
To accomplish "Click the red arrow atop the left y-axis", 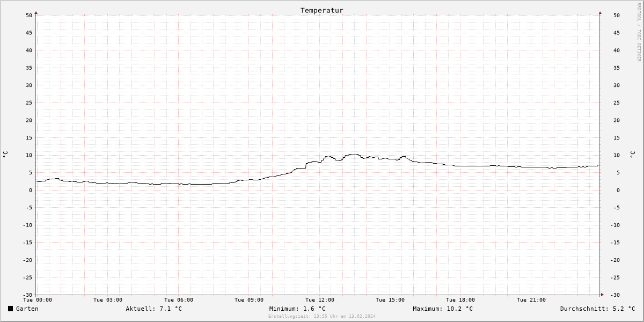I will [36, 12].
